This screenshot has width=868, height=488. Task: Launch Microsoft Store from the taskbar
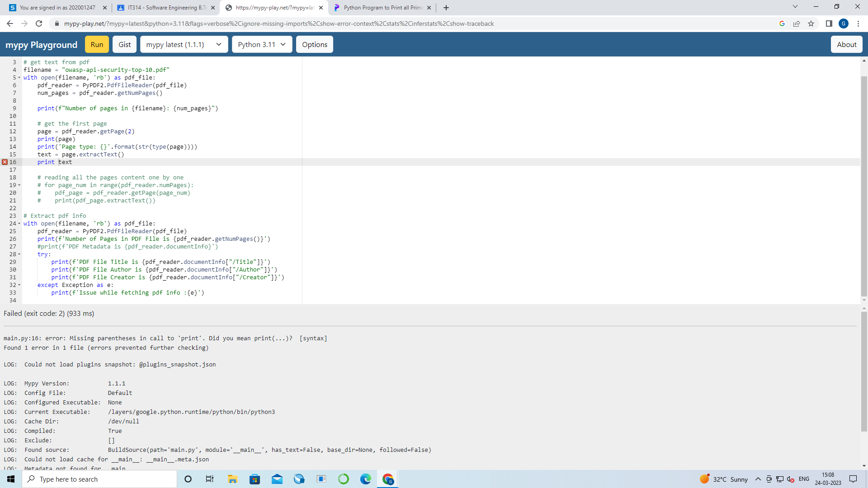pos(255,479)
